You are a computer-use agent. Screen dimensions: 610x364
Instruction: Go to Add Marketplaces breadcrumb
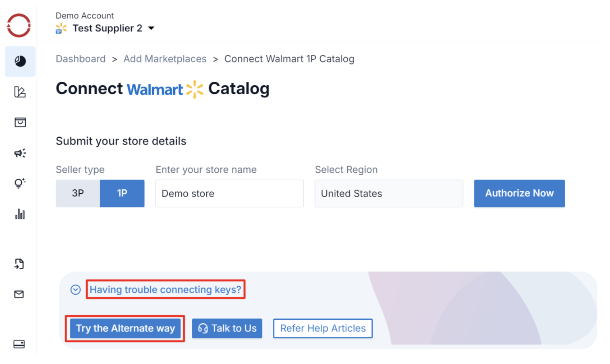(165, 59)
